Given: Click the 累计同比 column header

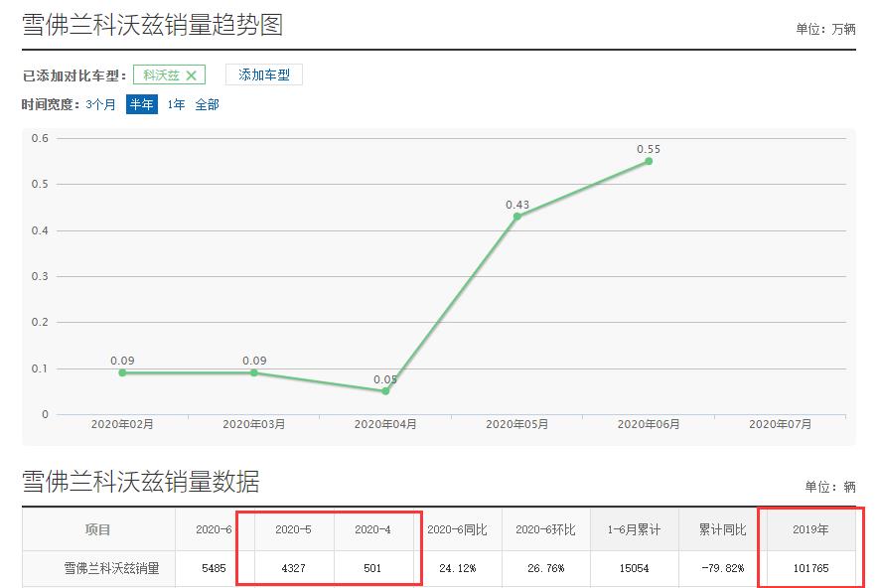Looking at the screenshot, I should [723, 529].
